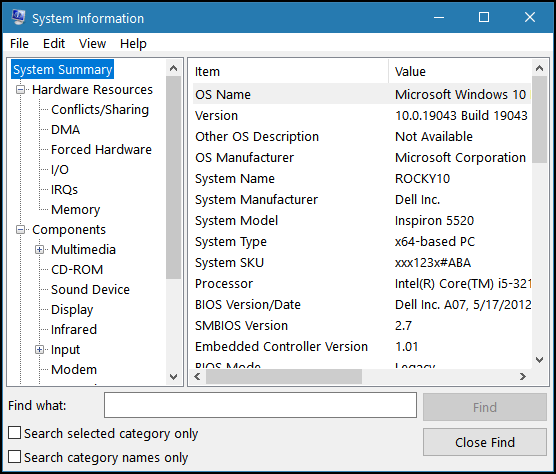The height and width of the screenshot is (474, 556).
Task: Click the System Information app icon in title bar
Action: coord(18,17)
